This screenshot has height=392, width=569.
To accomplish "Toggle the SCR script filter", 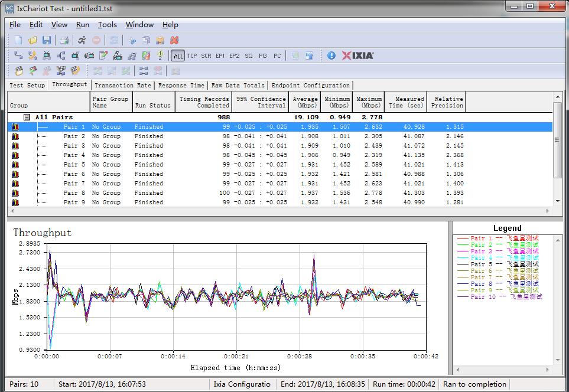I will (206, 56).
